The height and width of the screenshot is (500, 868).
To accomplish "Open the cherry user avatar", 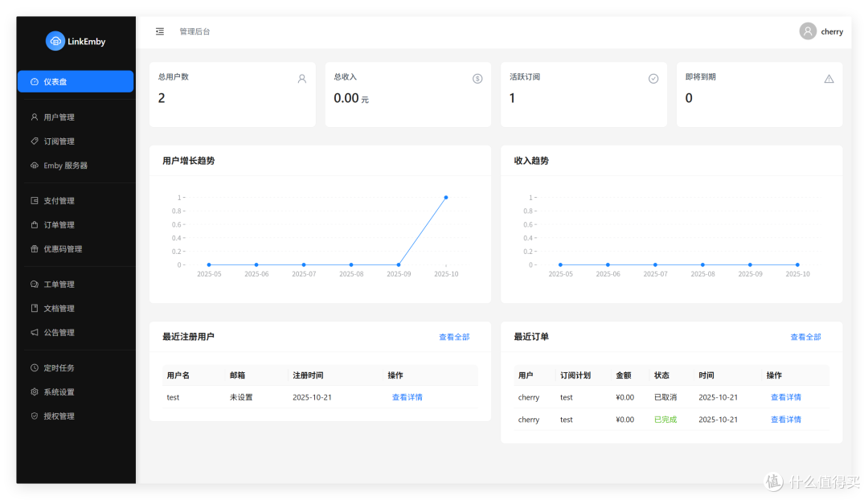I will [x=808, y=31].
